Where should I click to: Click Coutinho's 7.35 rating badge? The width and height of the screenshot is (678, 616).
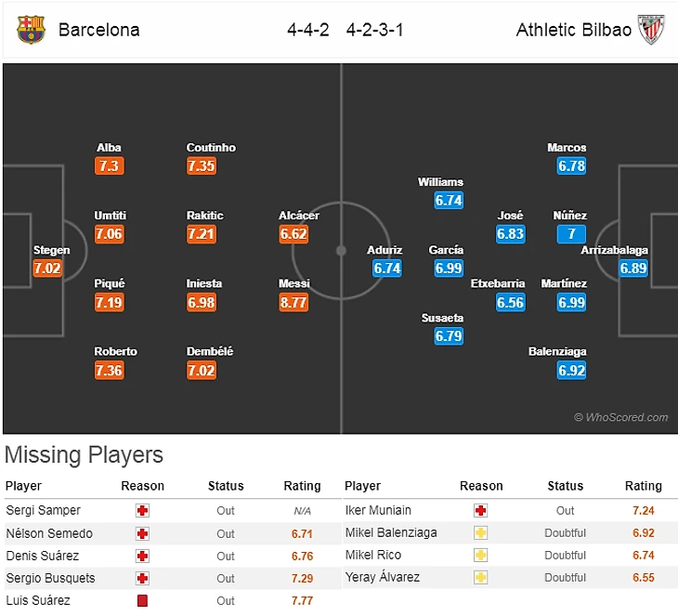tap(202, 166)
